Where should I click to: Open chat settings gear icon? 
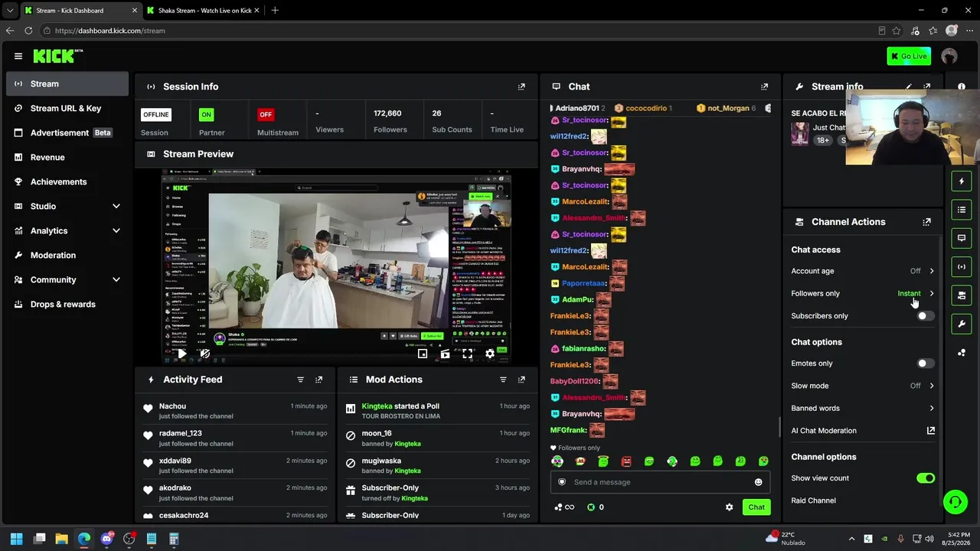click(x=729, y=507)
